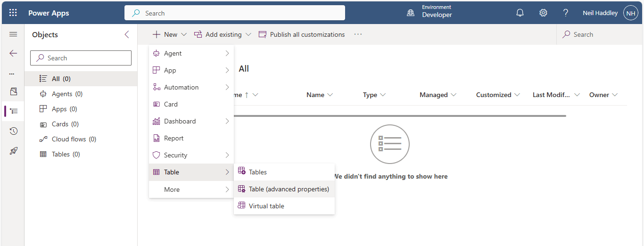Viewport: 644px width, 246px height.
Task: Open the app launcher waffle icon
Action: [x=13, y=13]
